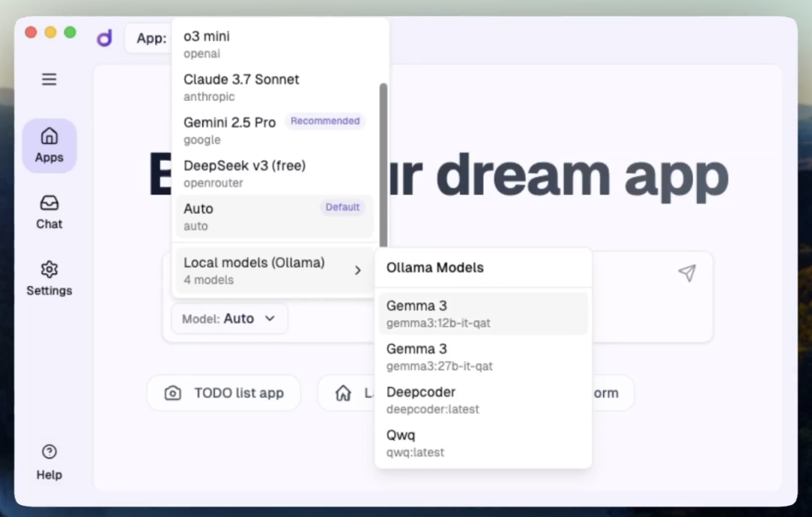Expand Local models (Ollama) submenu chevron
This screenshot has width=812, height=517.
357,270
